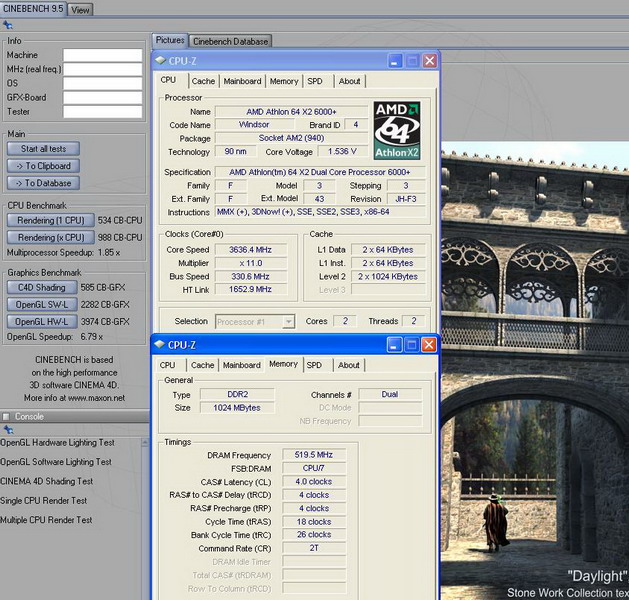Click the '1024 MBytes' memory Size value
Viewport: 629px width, 600px height.
coord(237,408)
